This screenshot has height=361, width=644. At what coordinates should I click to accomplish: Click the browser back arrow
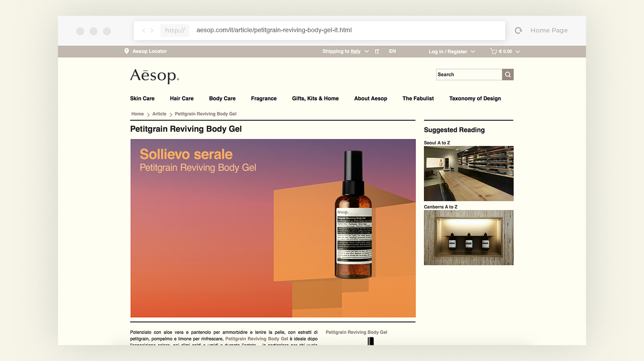[x=144, y=30]
